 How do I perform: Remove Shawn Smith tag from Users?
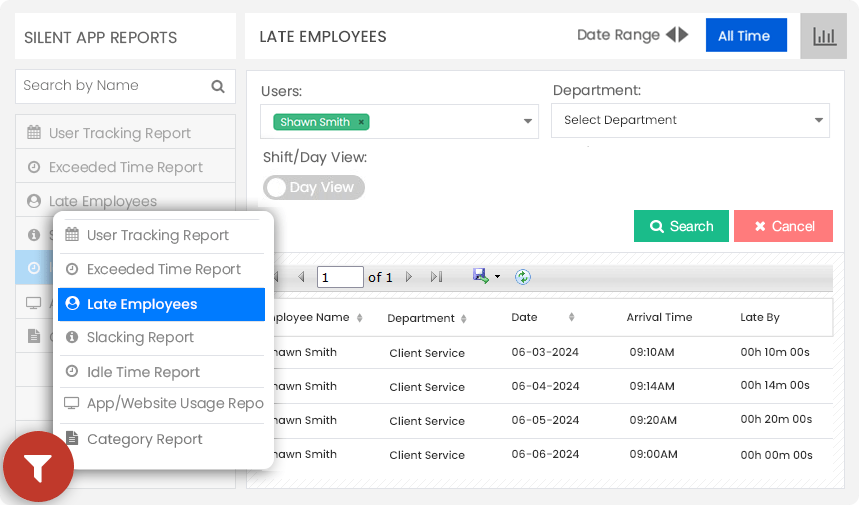click(x=361, y=122)
